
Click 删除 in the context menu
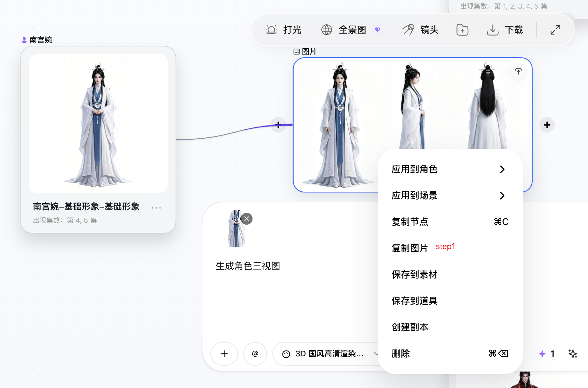[x=400, y=353]
